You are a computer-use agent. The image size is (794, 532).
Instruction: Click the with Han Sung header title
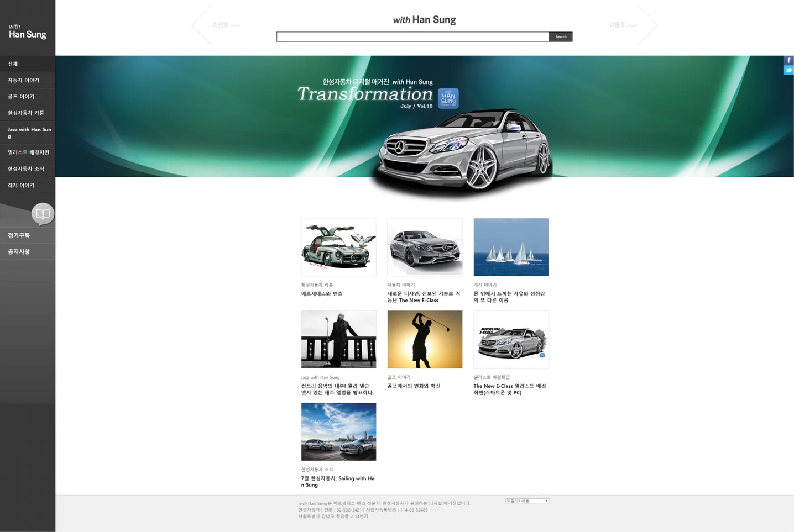coord(424,20)
